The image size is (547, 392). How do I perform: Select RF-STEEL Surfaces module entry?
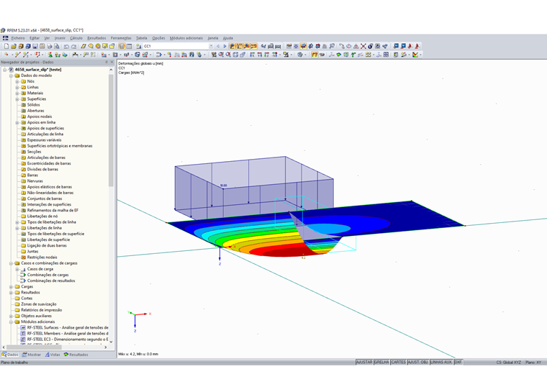(68, 327)
